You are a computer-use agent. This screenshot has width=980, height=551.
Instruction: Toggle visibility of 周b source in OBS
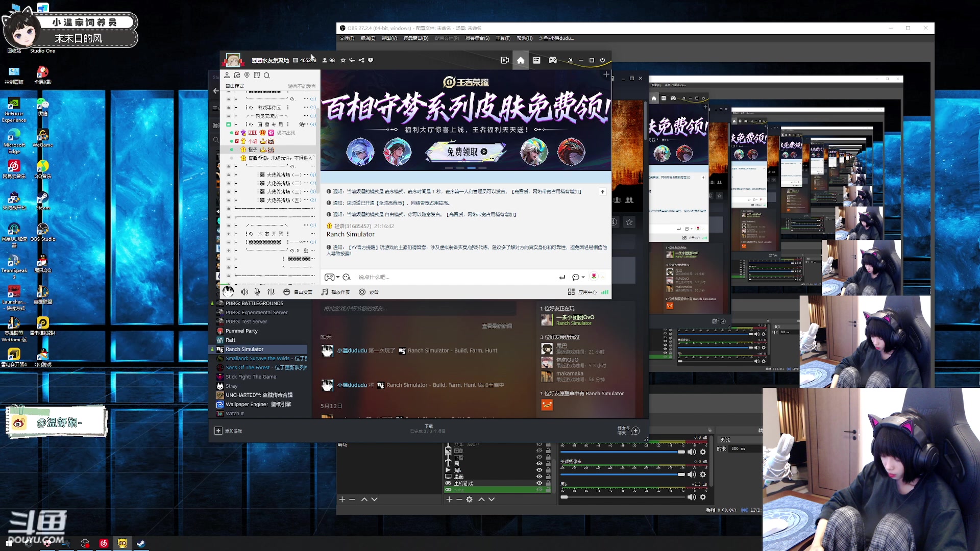(539, 470)
